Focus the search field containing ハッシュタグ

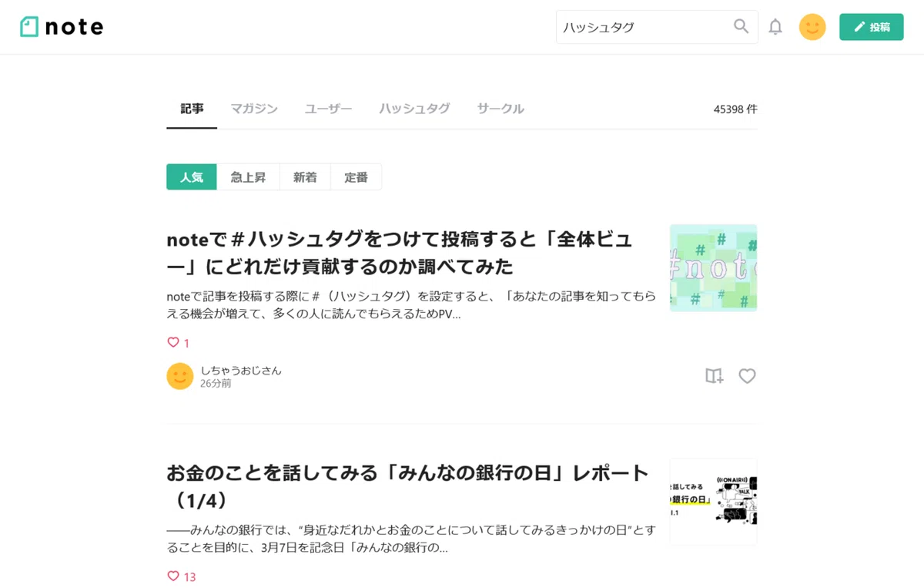coord(657,27)
